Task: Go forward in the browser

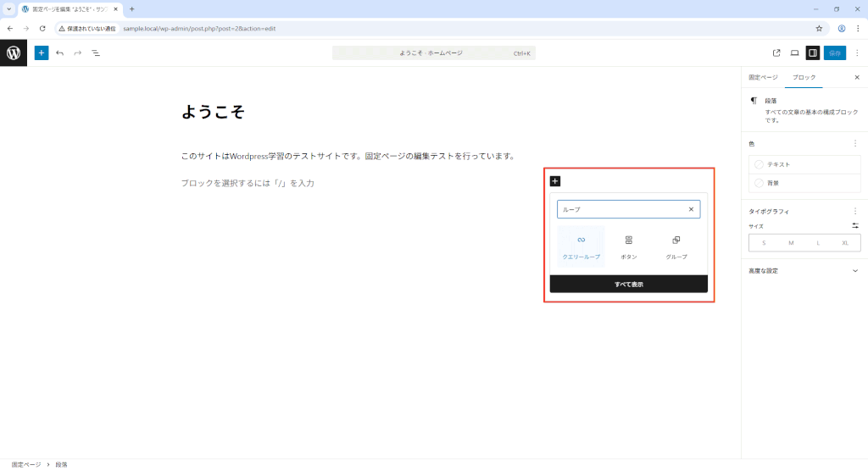Action: (x=26, y=28)
